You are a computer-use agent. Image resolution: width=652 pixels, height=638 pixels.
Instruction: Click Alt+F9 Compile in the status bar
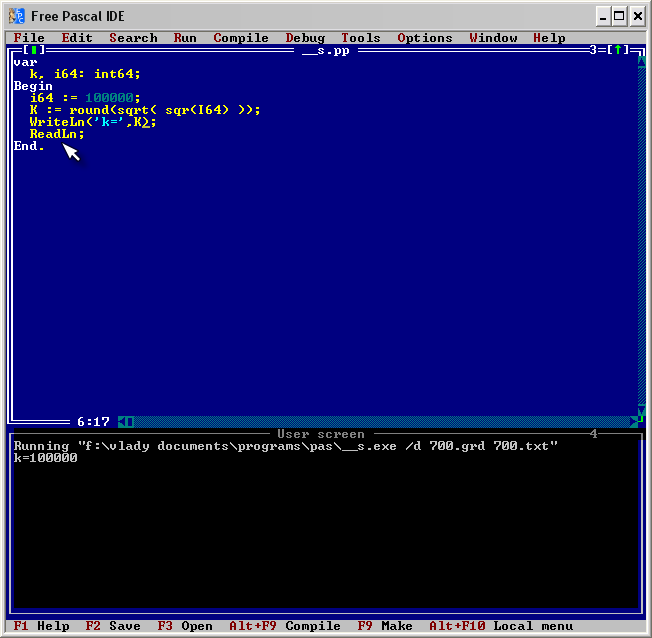[285, 626]
